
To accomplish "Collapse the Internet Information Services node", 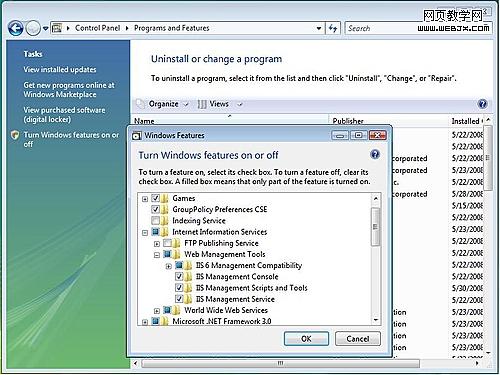I will pos(145,233).
